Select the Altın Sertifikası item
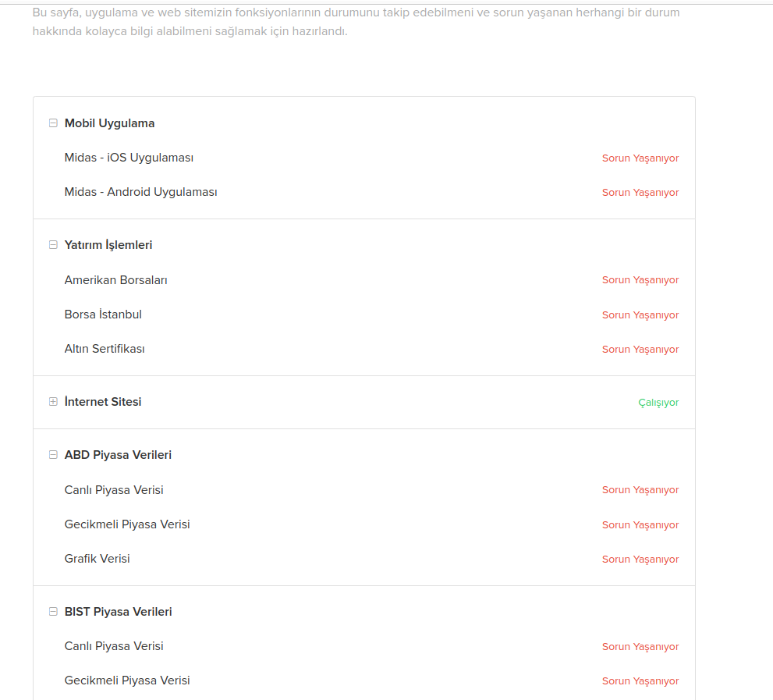This screenshot has height=700, width=773. [x=105, y=349]
